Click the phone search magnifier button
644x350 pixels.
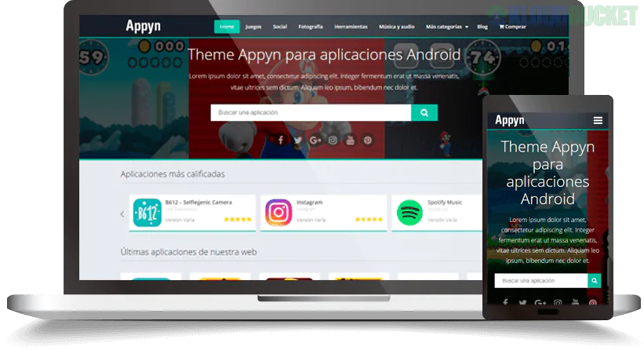[x=595, y=281]
